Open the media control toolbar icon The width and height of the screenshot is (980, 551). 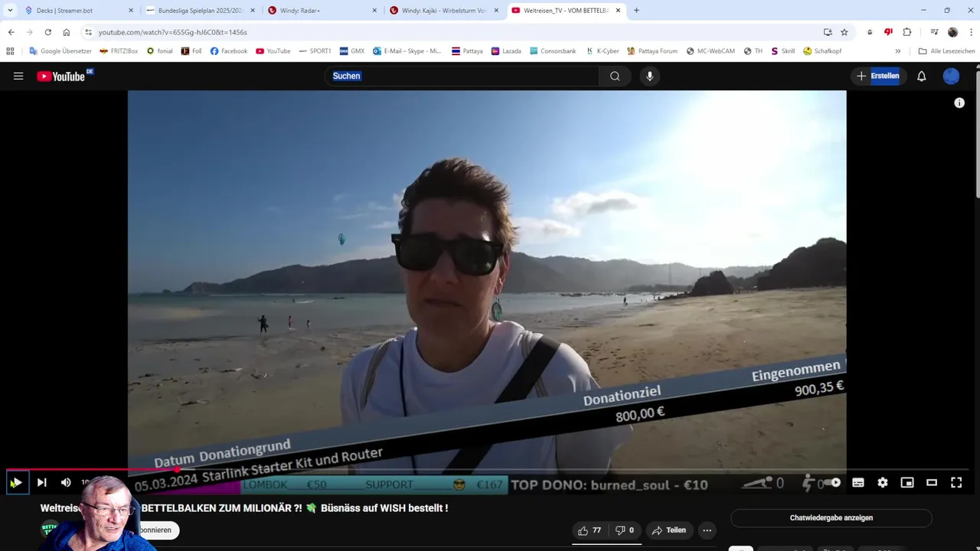pos(934,32)
